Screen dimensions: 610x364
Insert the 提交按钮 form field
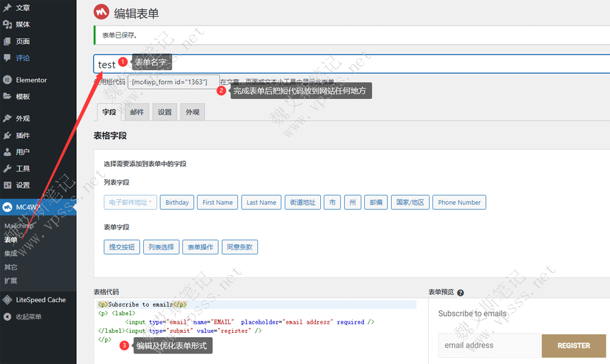(122, 247)
